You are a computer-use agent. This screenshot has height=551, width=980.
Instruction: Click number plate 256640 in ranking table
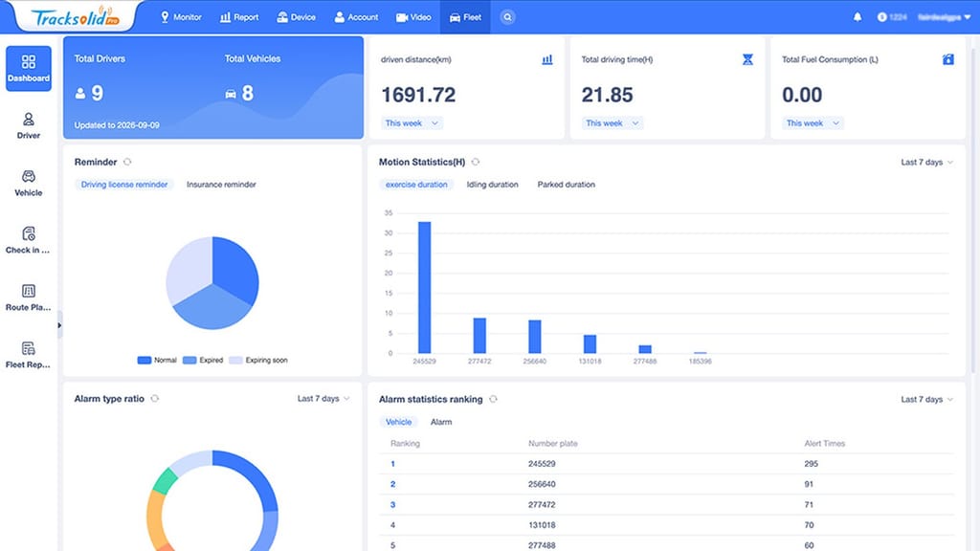(542, 484)
